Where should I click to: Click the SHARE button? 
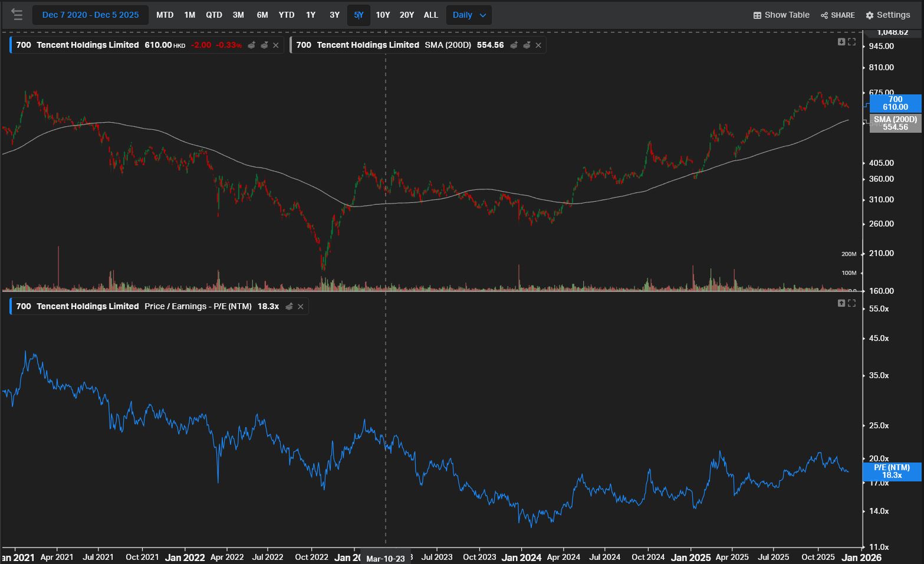[838, 15]
